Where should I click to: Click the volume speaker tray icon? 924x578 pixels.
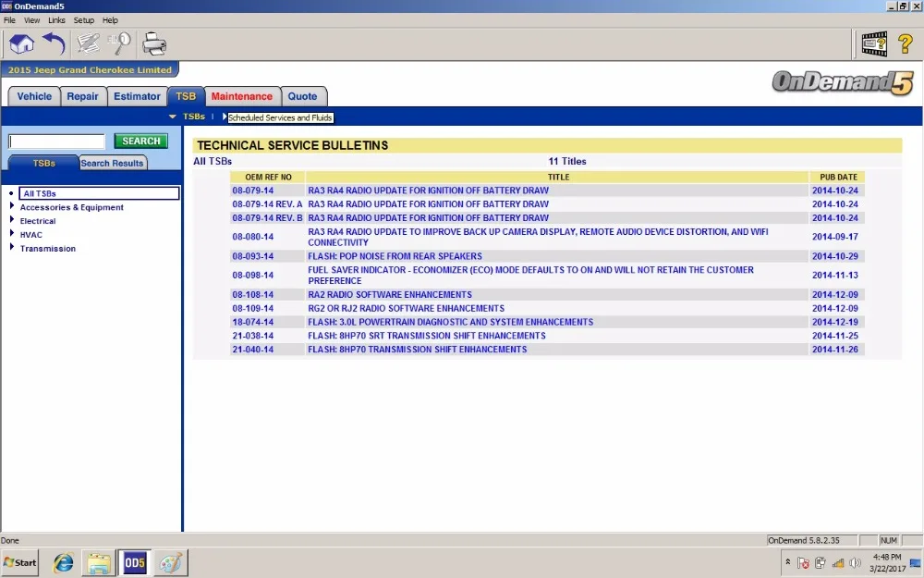point(855,563)
